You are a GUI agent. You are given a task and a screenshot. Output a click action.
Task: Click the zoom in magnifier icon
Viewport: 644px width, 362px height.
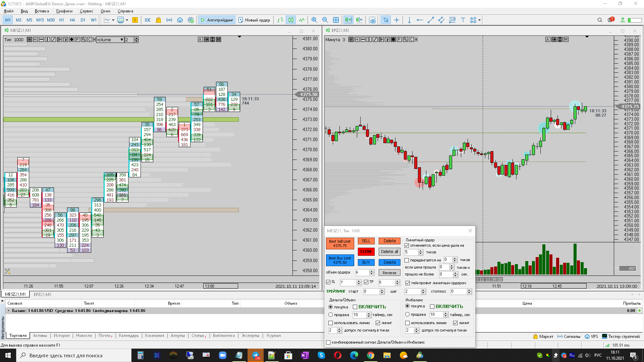point(314,20)
